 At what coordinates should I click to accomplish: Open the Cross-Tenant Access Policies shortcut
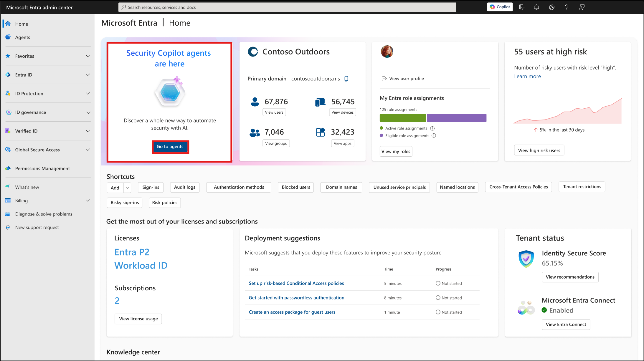518,187
